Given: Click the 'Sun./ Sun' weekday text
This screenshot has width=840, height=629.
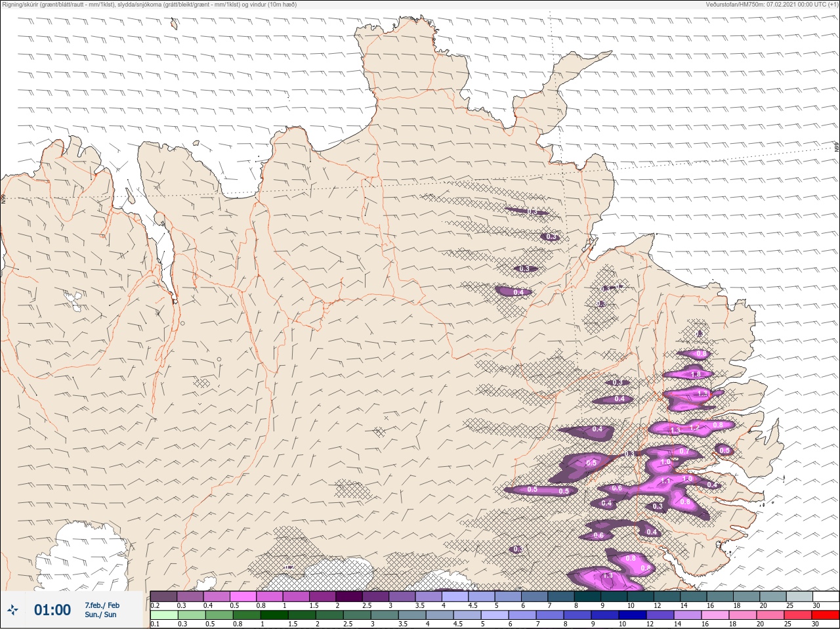Looking at the screenshot, I should [100, 615].
